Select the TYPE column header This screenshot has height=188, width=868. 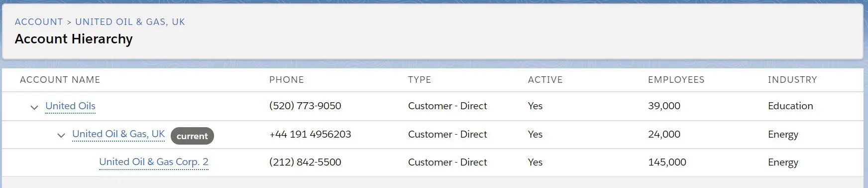coord(420,80)
